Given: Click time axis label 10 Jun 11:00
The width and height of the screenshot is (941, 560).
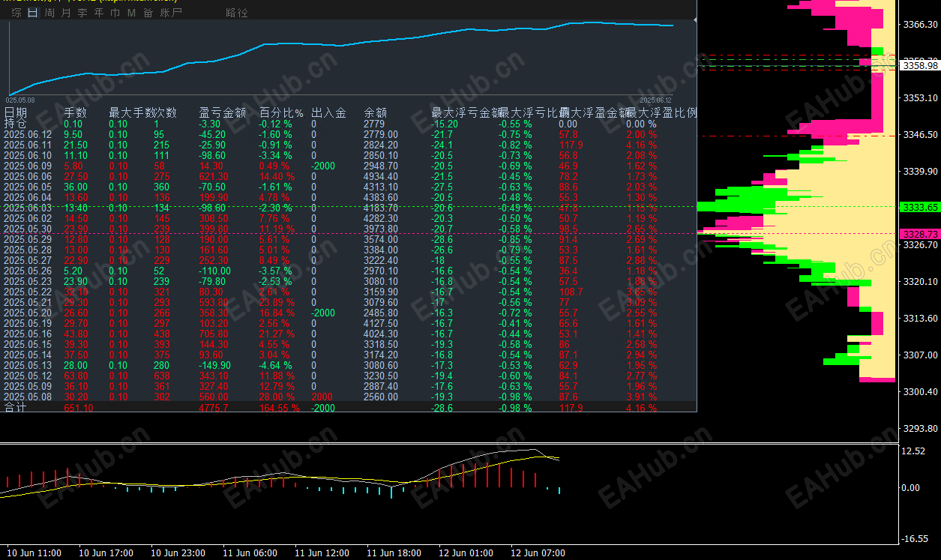Looking at the screenshot, I should [34, 553].
